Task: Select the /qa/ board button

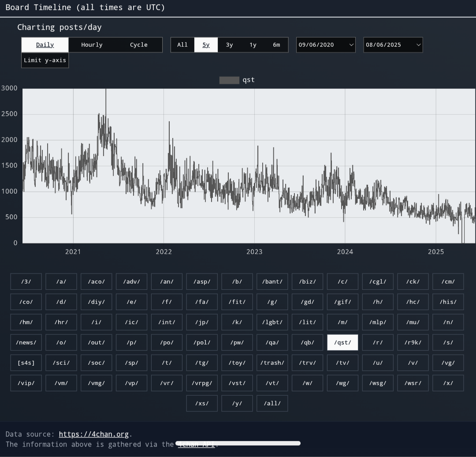Action: (272, 342)
